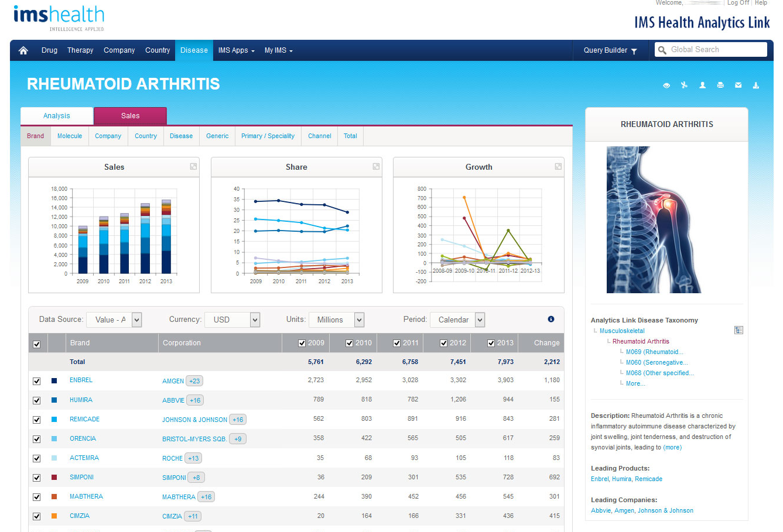Open the Drug navigation item
This screenshot has width=783, height=532.
[x=49, y=50]
